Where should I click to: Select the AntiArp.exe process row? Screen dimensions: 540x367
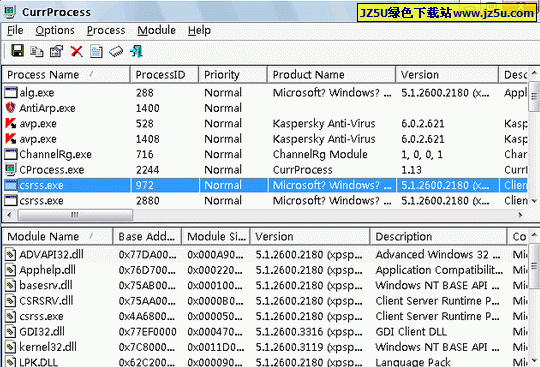[x=265, y=108]
